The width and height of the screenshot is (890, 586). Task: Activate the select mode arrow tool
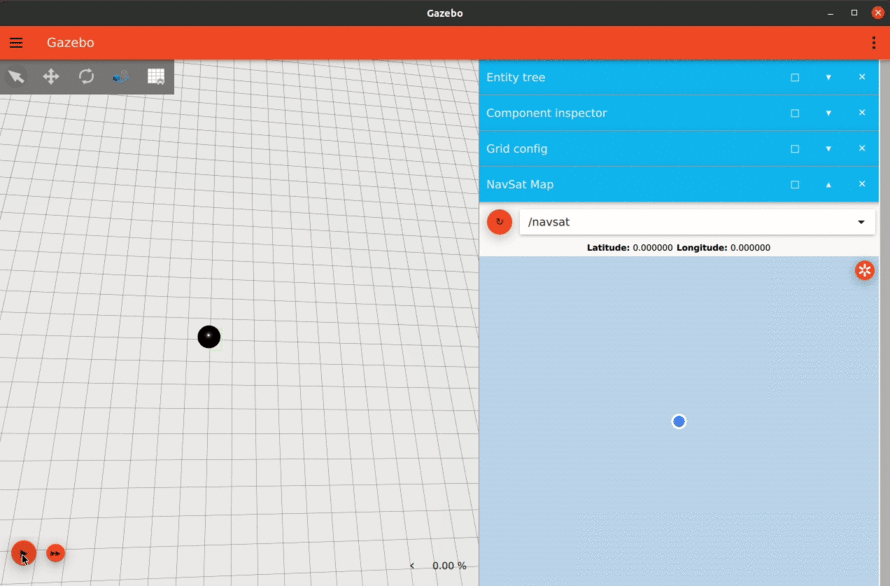[16, 77]
